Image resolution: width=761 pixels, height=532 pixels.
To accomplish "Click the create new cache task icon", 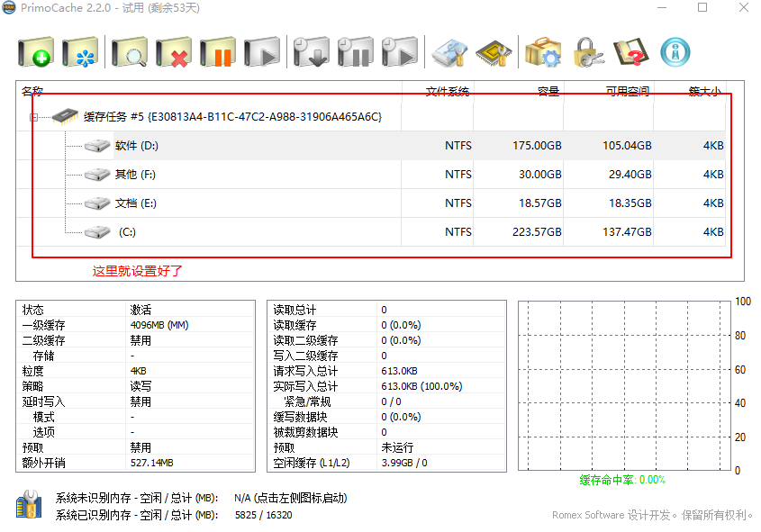I will (36, 52).
